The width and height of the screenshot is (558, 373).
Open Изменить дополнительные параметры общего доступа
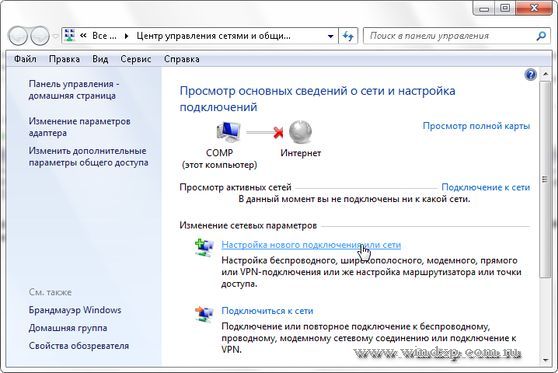[x=88, y=157]
